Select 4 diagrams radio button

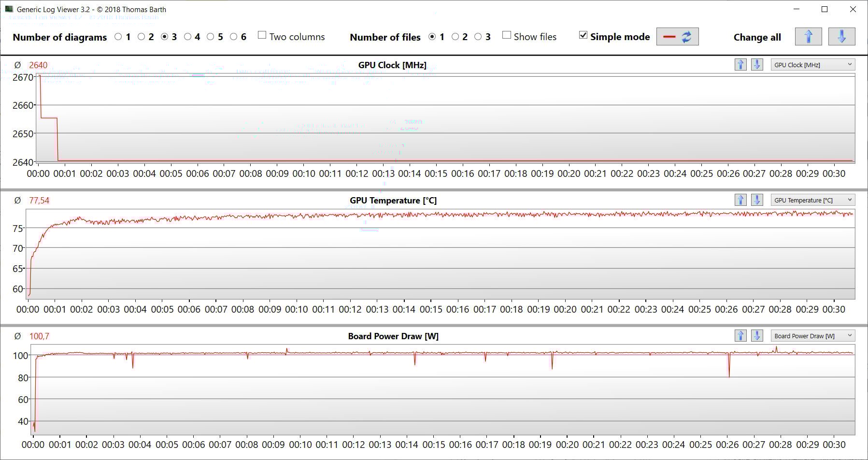click(x=188, y=37)
